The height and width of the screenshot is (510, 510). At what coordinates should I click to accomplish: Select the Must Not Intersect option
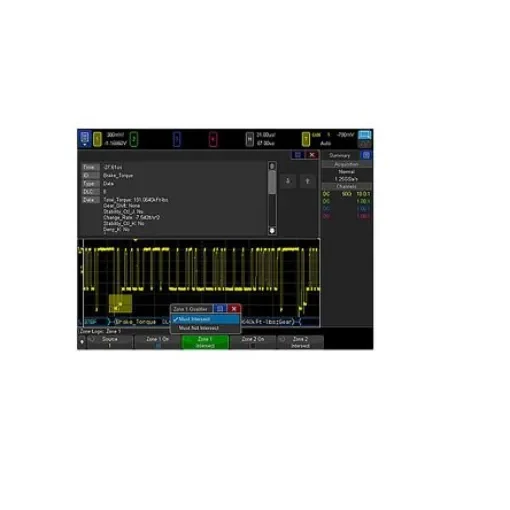206,328
